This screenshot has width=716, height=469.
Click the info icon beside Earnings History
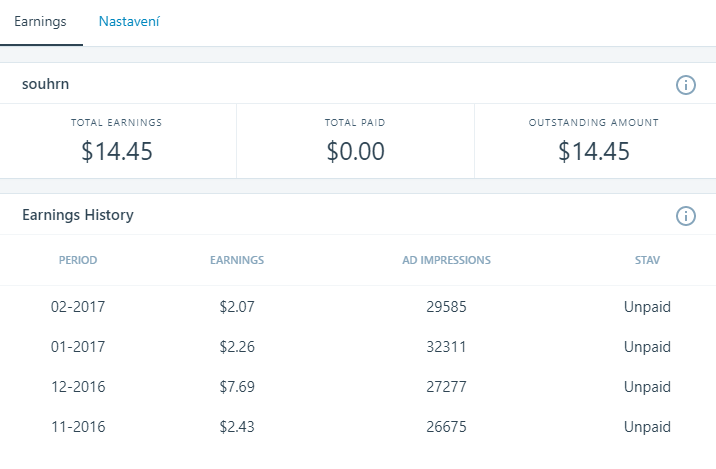(x=685, y=216)
